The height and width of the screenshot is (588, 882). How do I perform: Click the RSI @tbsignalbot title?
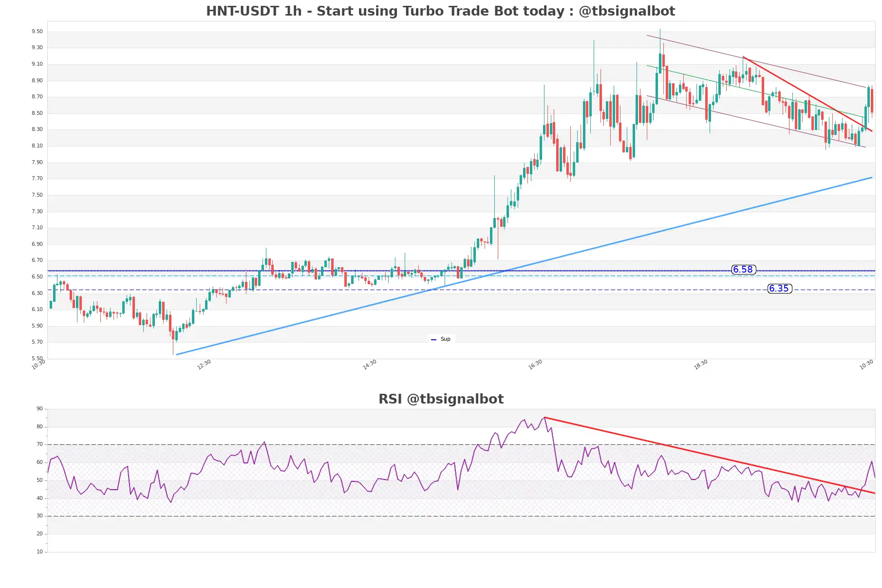pos(441,399)
